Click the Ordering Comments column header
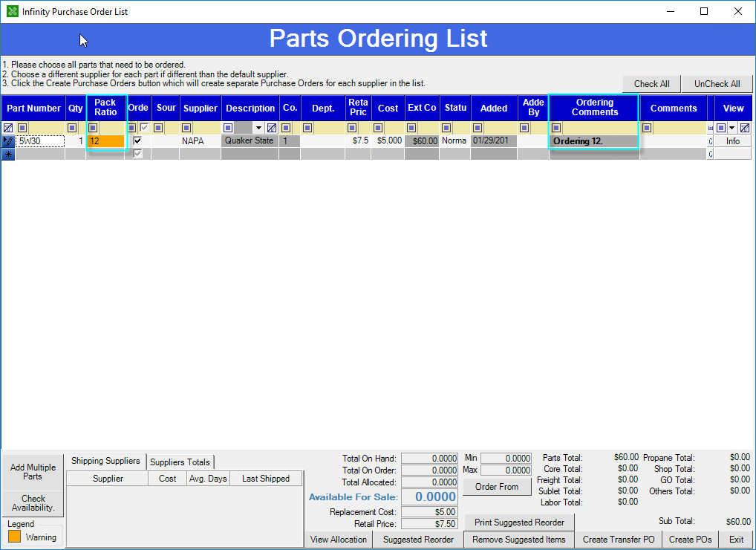Screen dimensions: 756x550 click(595, 107)
